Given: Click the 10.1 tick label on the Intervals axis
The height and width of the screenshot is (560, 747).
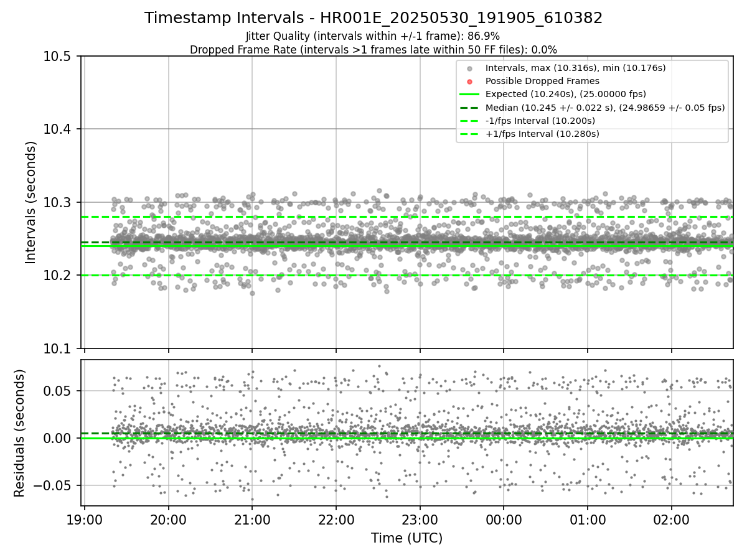Looking at the screenshot, I should (x=58, y=348).
